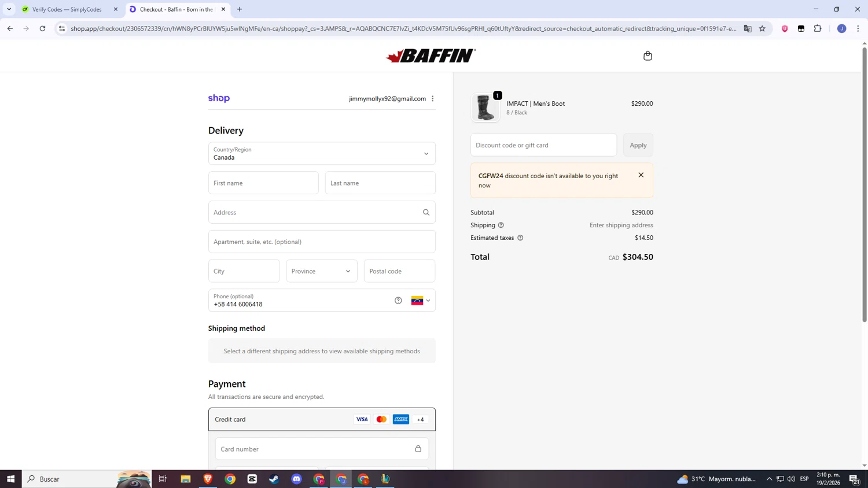Click the Baffin logo
The image size is (868, 488).
[x=431, y=56]
